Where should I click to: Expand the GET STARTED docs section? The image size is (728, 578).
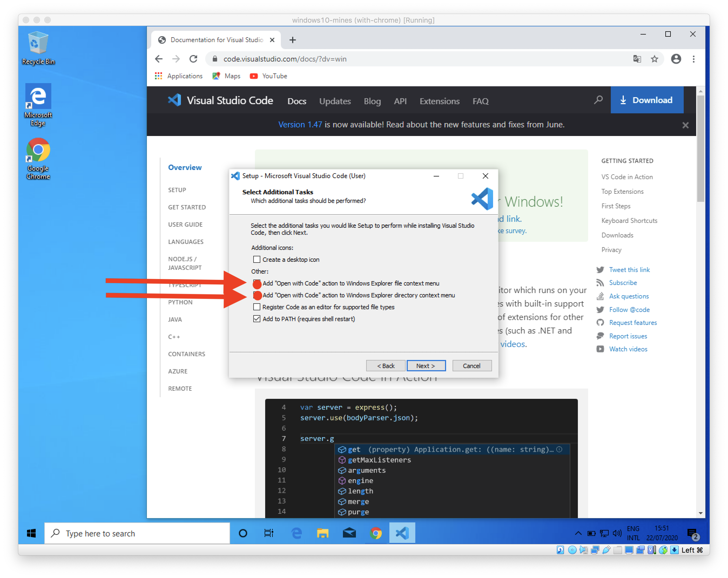tap(187, 207)
